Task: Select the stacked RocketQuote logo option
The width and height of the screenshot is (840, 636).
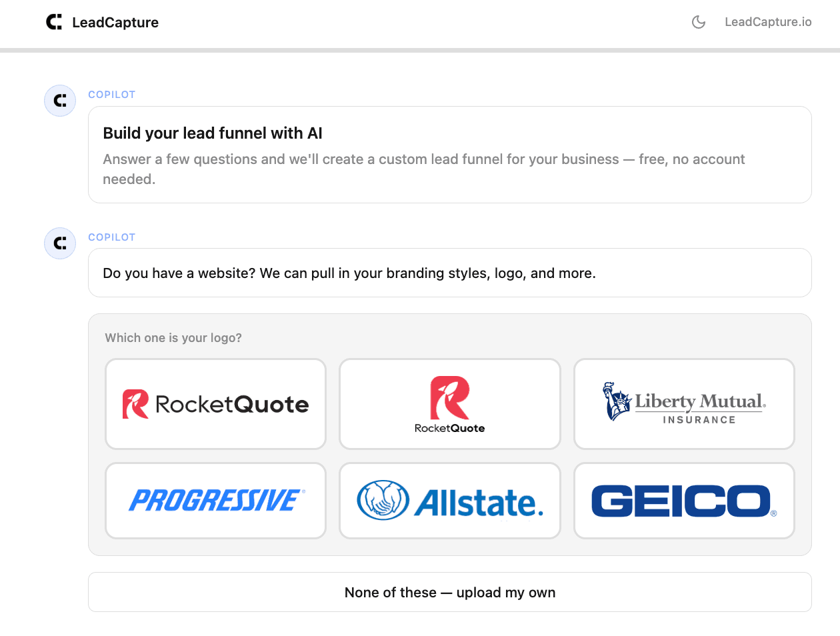Action: 449,403
